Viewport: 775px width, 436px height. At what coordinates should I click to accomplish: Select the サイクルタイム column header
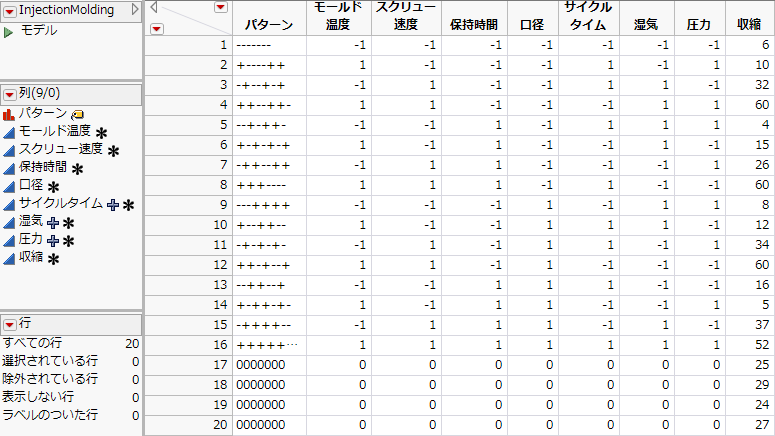tap(588, 18)
